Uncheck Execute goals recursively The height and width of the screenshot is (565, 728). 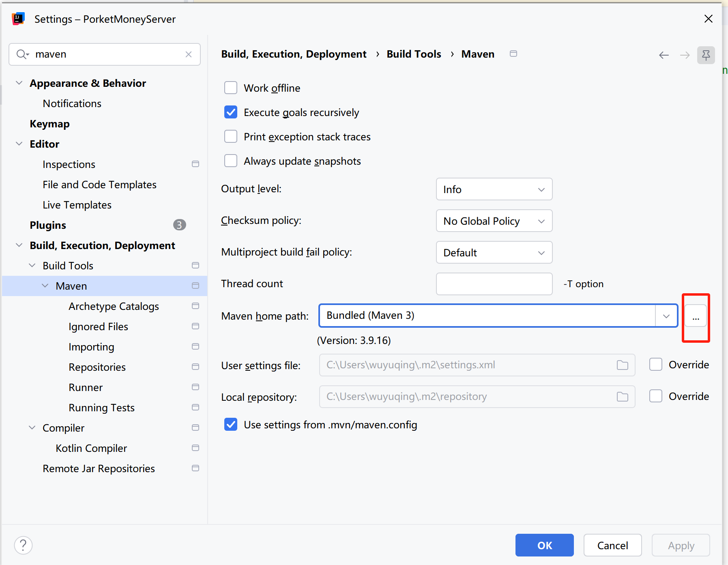pos(231,112)
